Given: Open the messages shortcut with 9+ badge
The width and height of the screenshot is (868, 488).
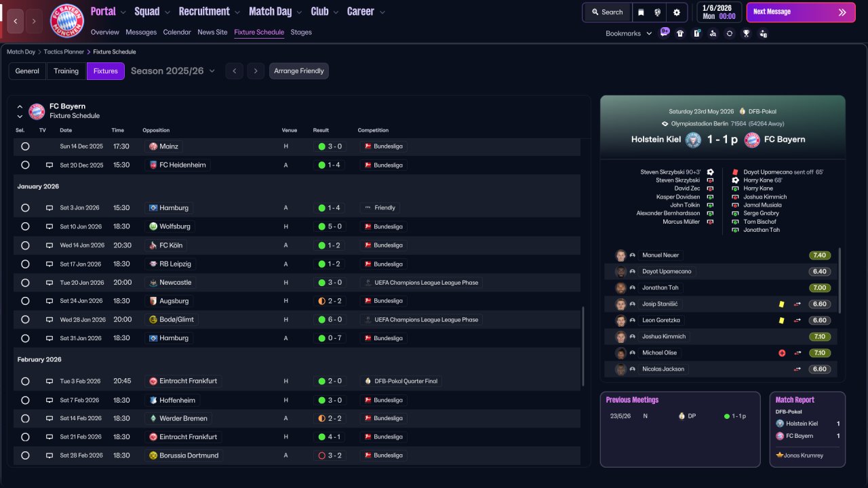Looking at the screenshot, I should [x=664, y=33].
